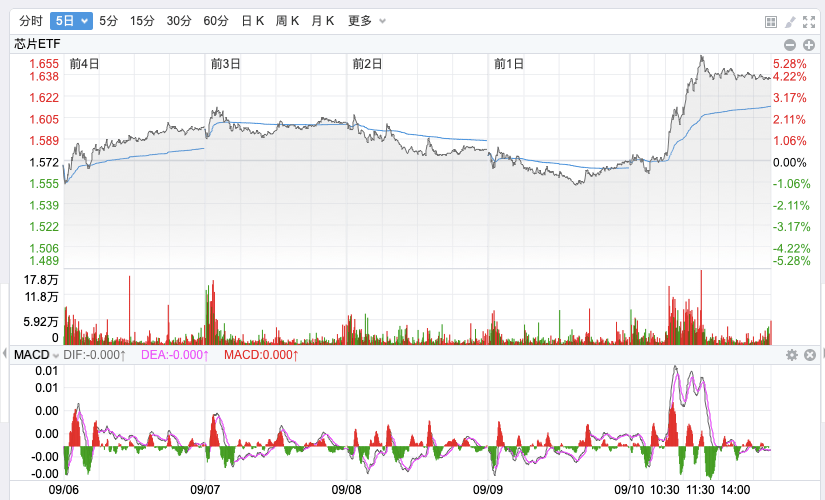
Task: Switch to the 分时 view
Action: [31, 21]
